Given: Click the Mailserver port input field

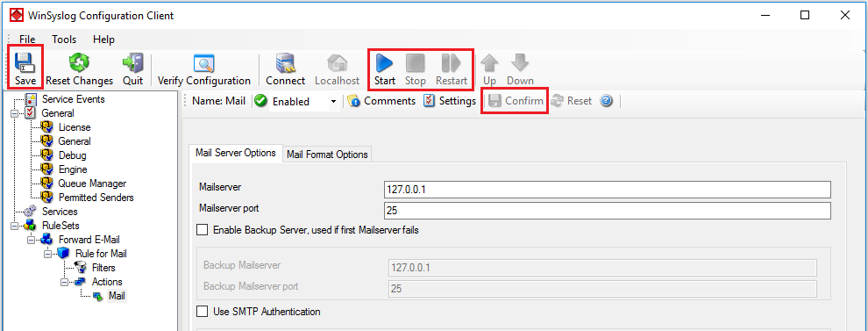Looking at the screenshot, I should [608, 211].
